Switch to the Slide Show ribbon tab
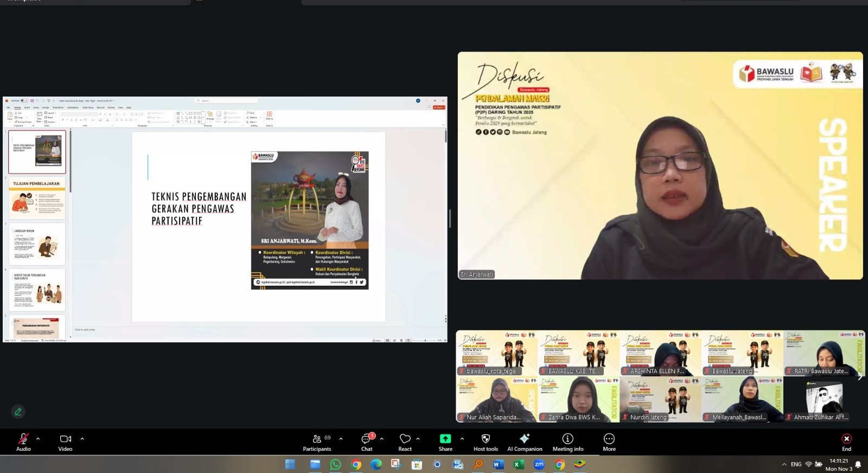The width and height of the screenshot is (868, 473). click(88, 107)
